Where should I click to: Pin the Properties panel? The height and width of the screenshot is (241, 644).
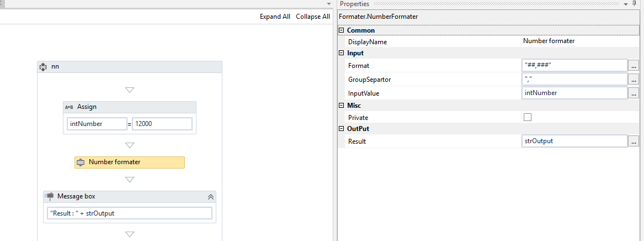coord(634,4)
